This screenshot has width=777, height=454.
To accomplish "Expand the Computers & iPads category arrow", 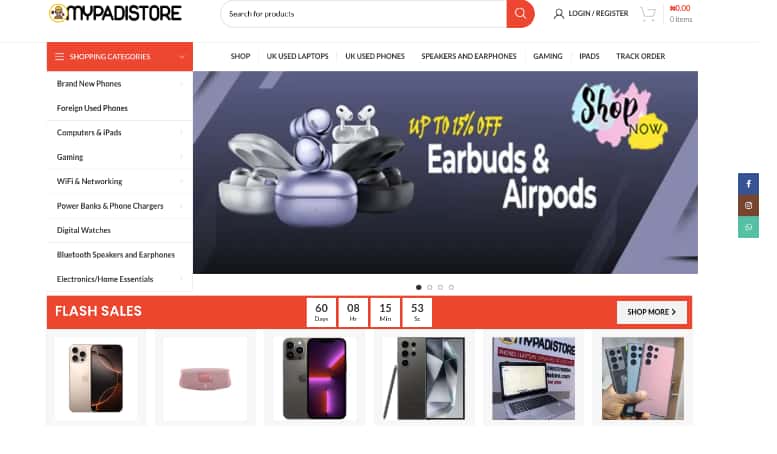I will (181, 132).
